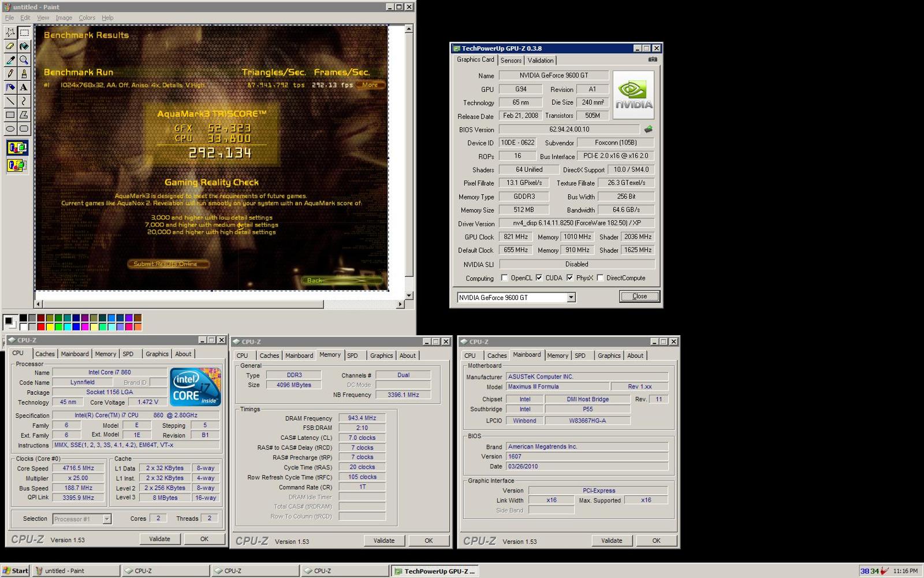
Task: Click the red tray icon beside the clock
Action: coord(884,571)
